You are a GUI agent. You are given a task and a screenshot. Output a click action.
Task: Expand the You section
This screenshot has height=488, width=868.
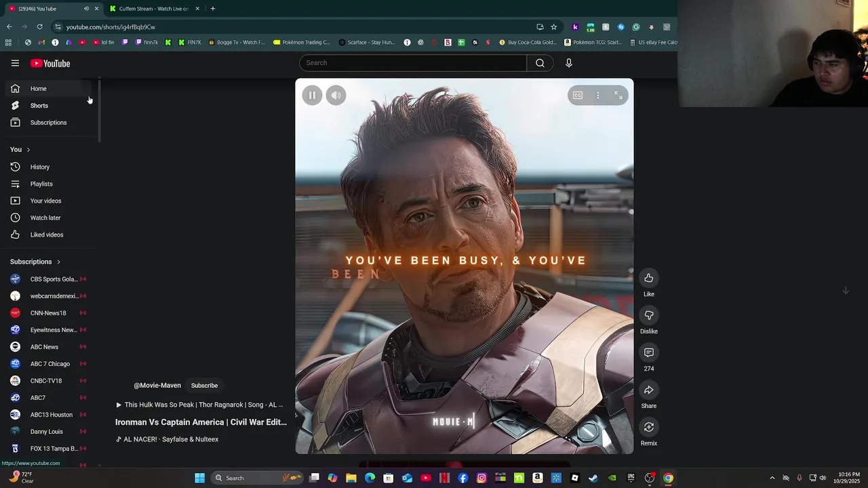(20, 150)
